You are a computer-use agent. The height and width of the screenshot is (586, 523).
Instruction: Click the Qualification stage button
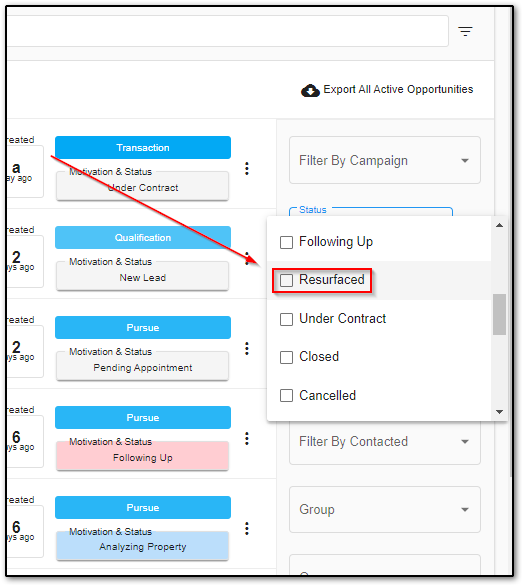click(143, 238)
